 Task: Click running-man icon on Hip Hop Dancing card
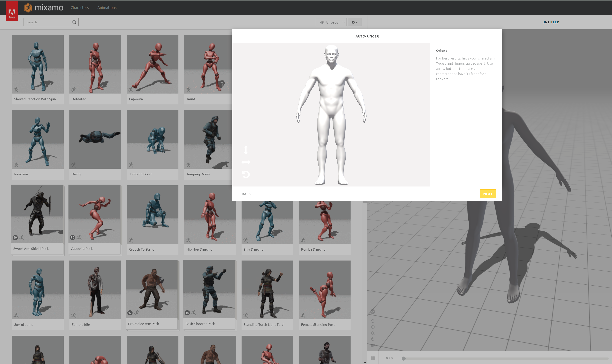click(x=188, y=240)
